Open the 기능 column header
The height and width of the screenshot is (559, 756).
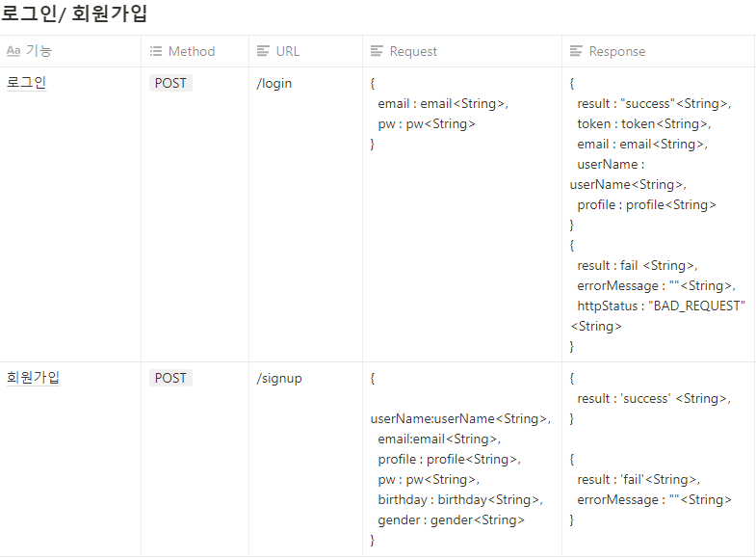[x=39, y=51]
